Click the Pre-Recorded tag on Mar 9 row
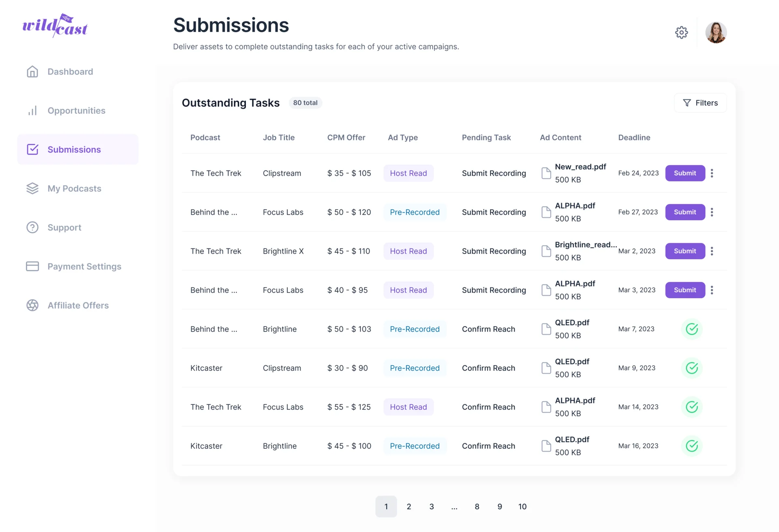 (415, 368)
